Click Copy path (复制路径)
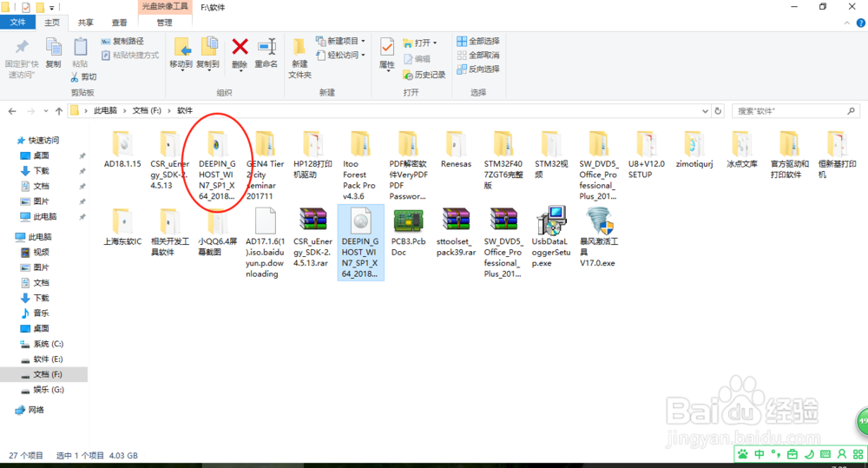Screen dimensions: 868x468 (x=122, y=41)
